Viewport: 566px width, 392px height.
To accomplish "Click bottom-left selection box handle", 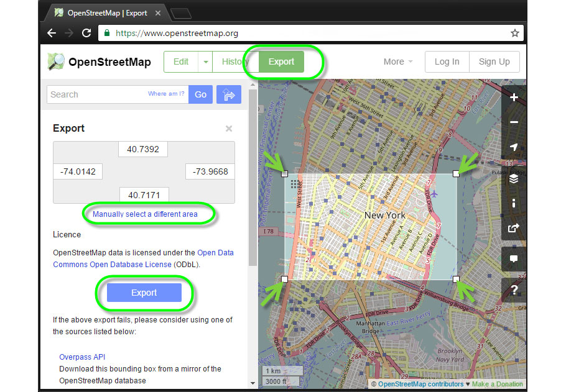I will pos(284,279).
